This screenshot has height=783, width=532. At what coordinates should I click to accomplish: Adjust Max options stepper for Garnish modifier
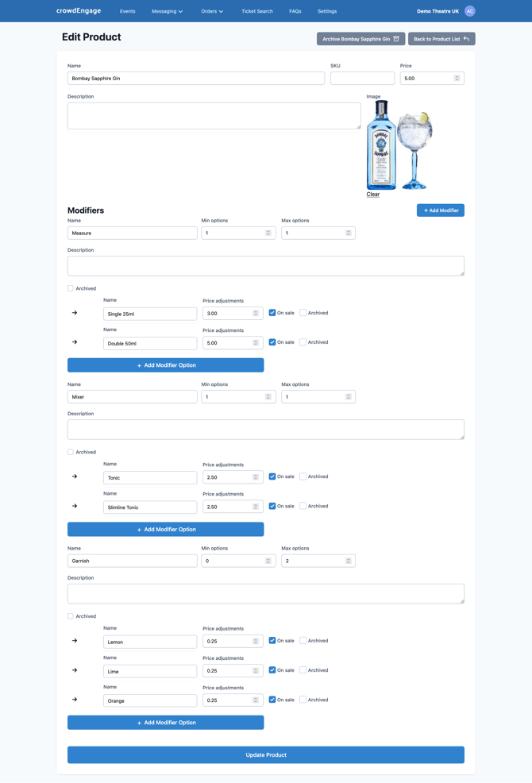(x=348, y=561)
